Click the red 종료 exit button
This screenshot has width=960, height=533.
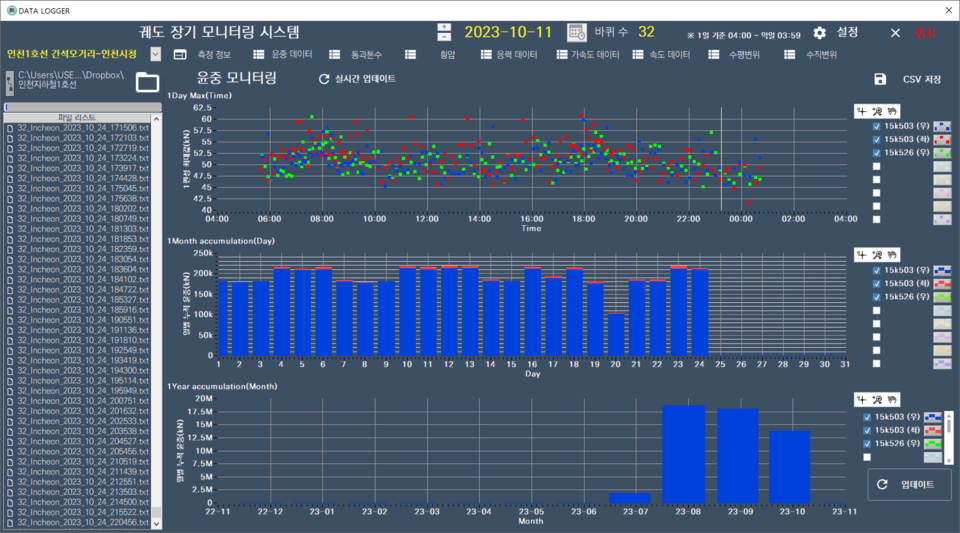click(x=925, y=33)
